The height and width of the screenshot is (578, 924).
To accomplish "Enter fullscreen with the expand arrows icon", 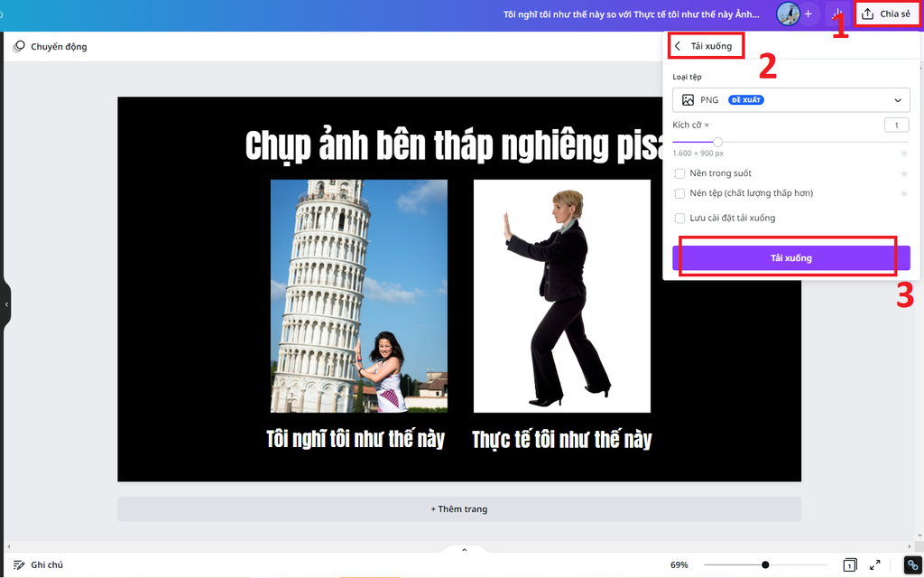I will coord(873,564).
